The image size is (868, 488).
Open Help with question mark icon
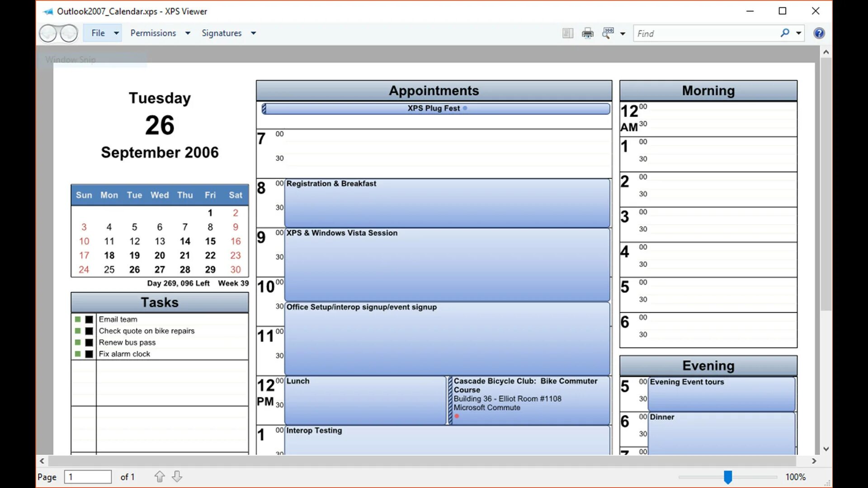coord(819,33)
